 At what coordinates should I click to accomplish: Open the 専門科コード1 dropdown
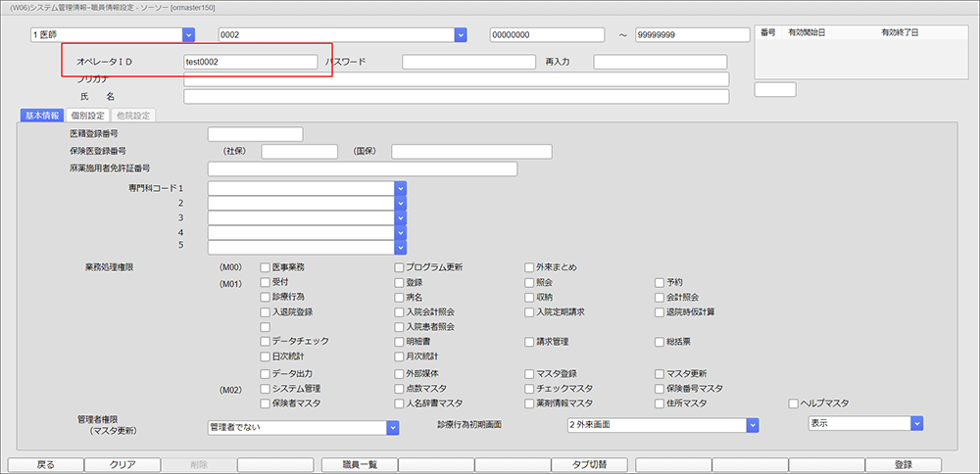coord(400,188)
